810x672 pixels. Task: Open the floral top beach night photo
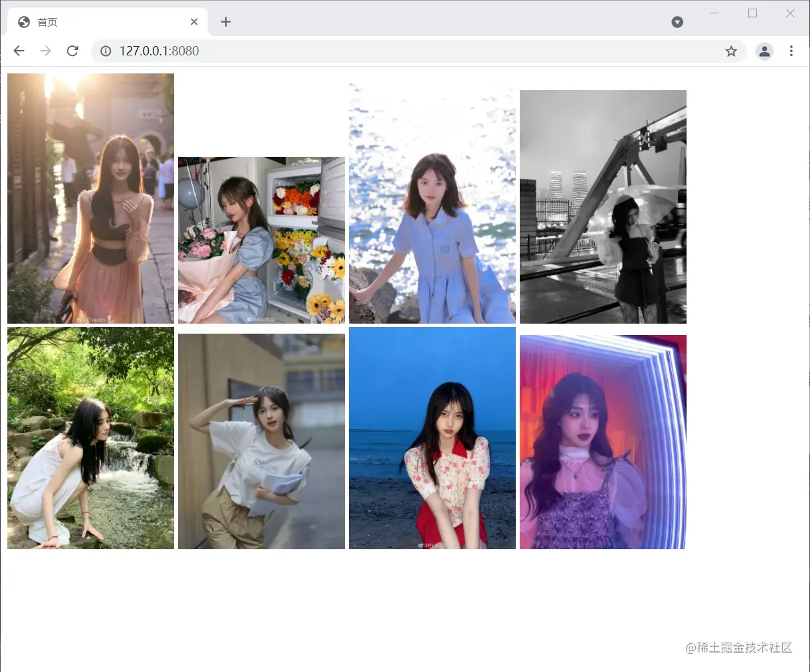click(x=432, y=438)
